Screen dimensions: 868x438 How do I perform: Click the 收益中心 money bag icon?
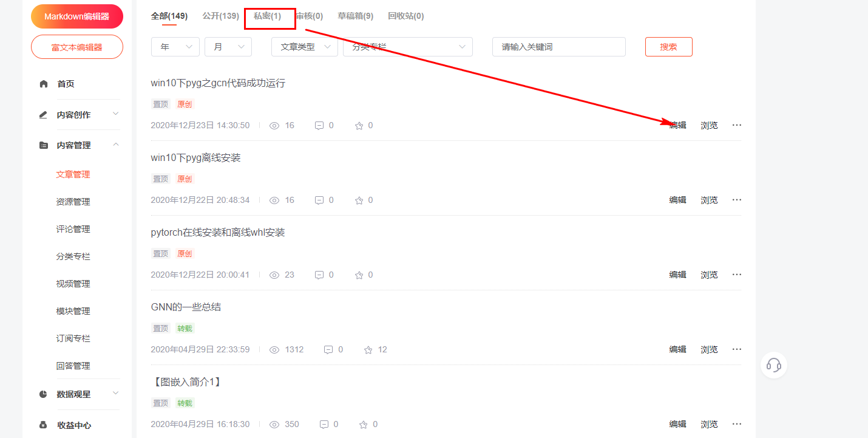coord(43,425)
